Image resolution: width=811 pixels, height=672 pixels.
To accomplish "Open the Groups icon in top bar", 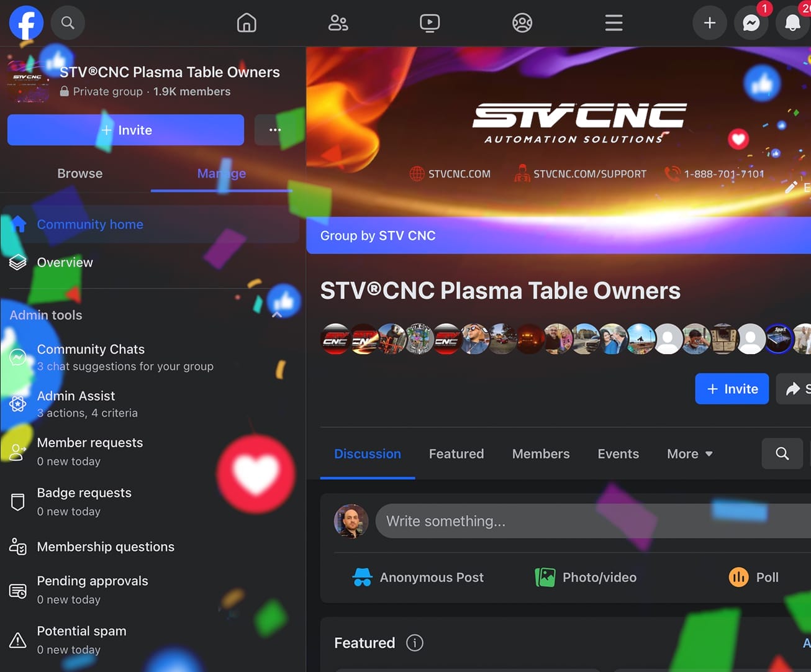I will click(x=522, y=23).
